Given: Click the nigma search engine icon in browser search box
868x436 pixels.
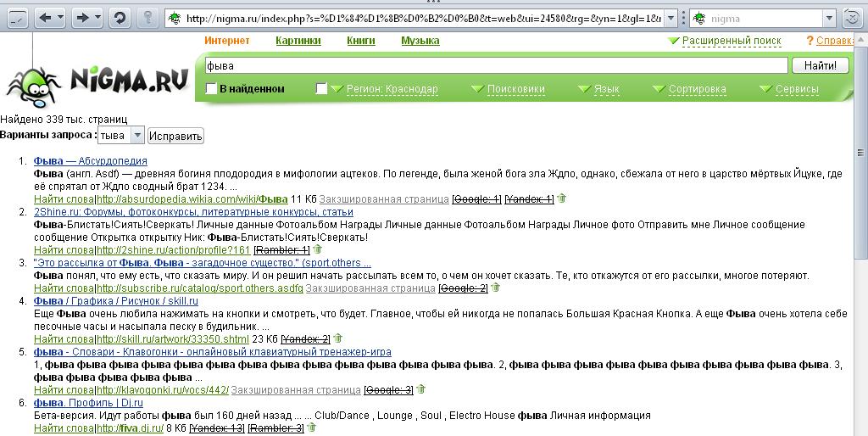Looking at the screenshot, I should point(699,19).
